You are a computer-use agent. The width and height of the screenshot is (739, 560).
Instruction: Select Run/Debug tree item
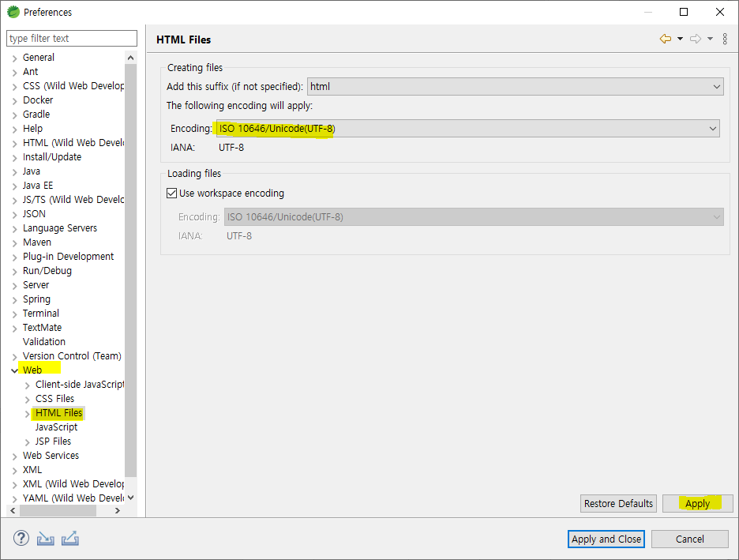[x=47, y=271]
